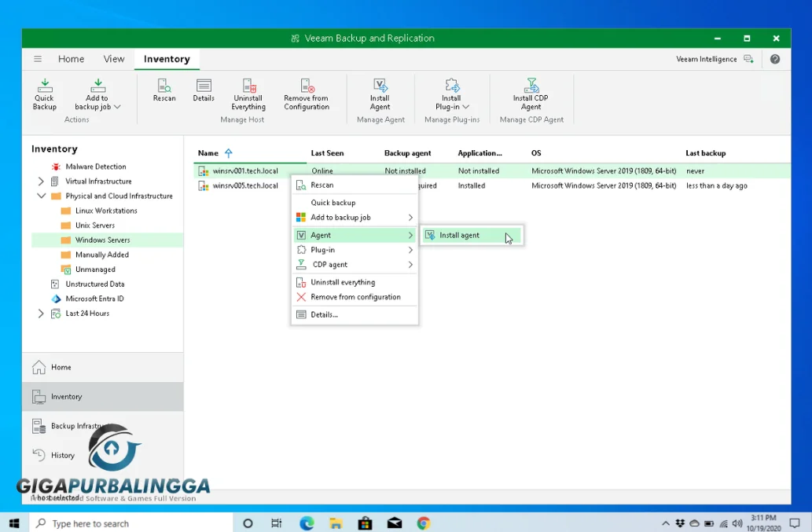Expand the Virtual Infrastructure tree node
The width and height of the screenshot is (812, 532).
(x=41, y=181)
